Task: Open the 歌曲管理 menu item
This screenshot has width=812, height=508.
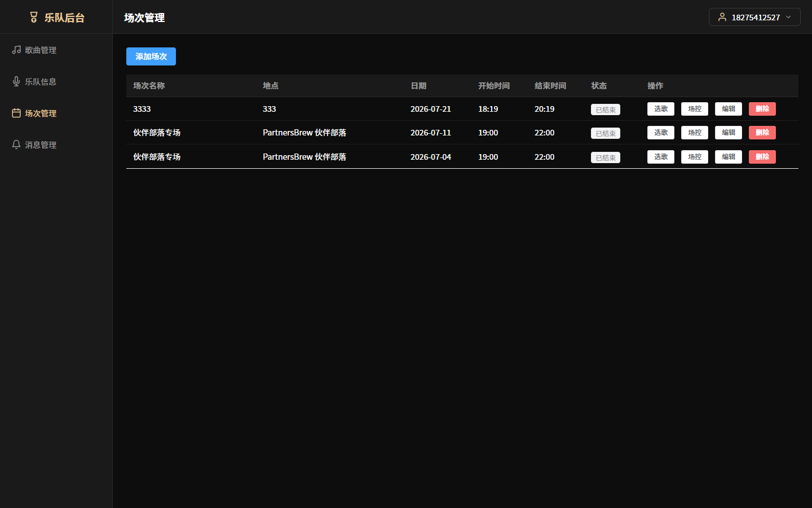Action: pos(56,50)
